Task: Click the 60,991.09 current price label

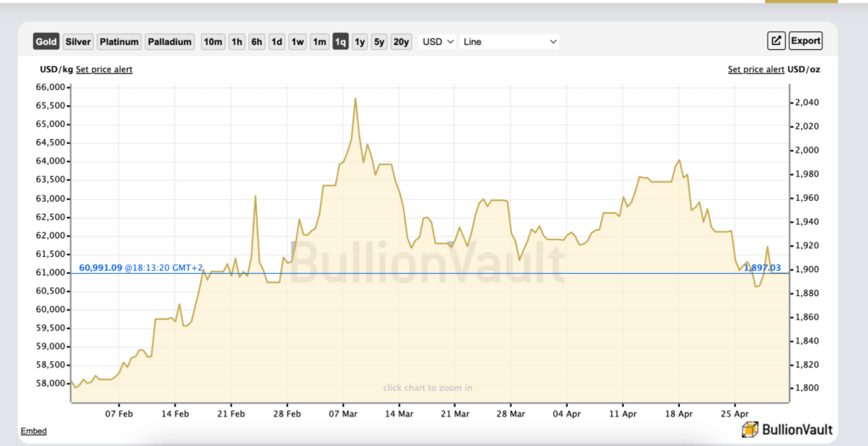Action: [100, 268]
